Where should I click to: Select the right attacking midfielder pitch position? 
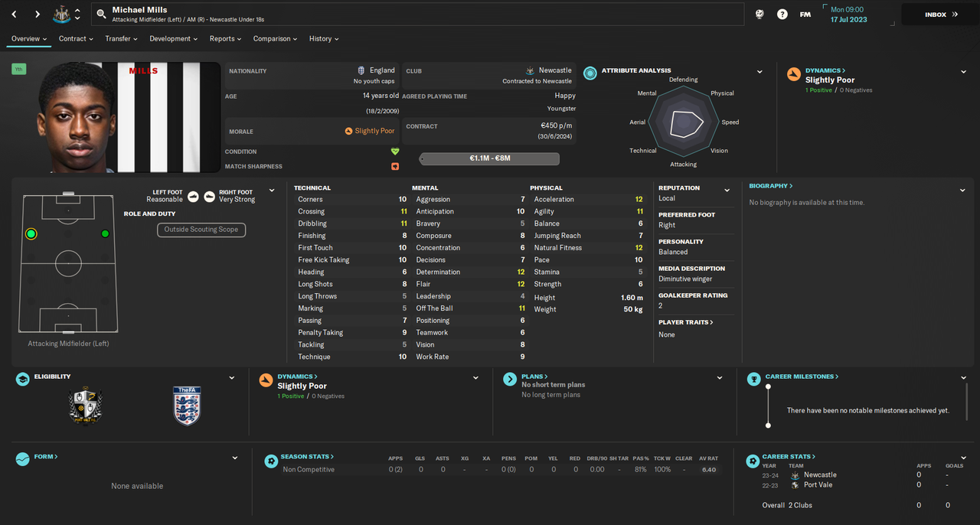105,233
